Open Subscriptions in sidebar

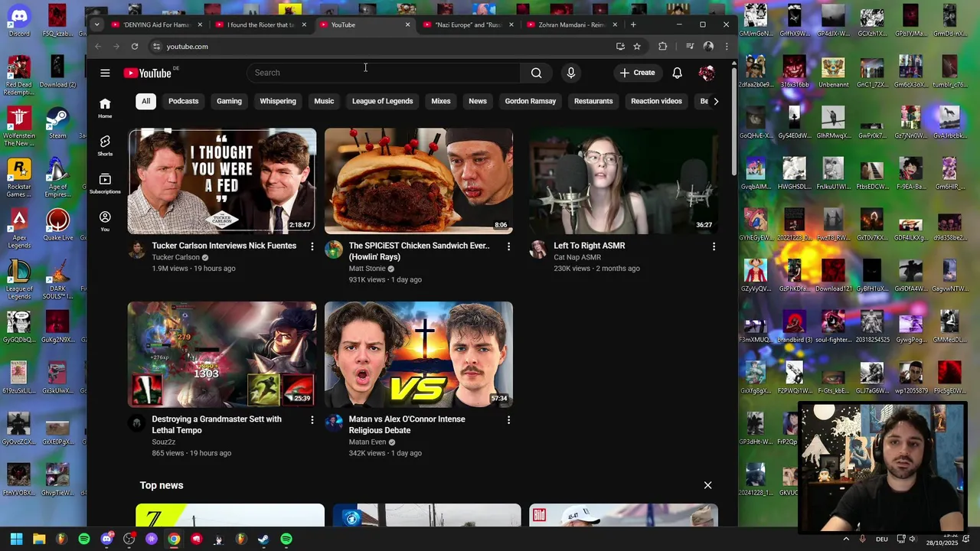(105, 184)
